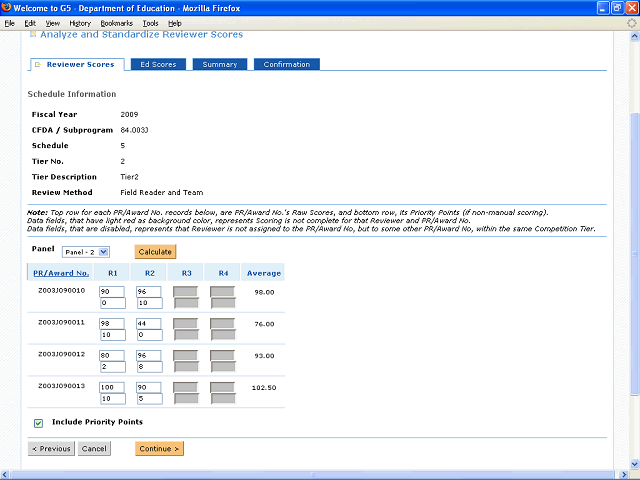Switch to the Ed Scores tab
This screenshot has width=640, height=480.
click(158, 65)
